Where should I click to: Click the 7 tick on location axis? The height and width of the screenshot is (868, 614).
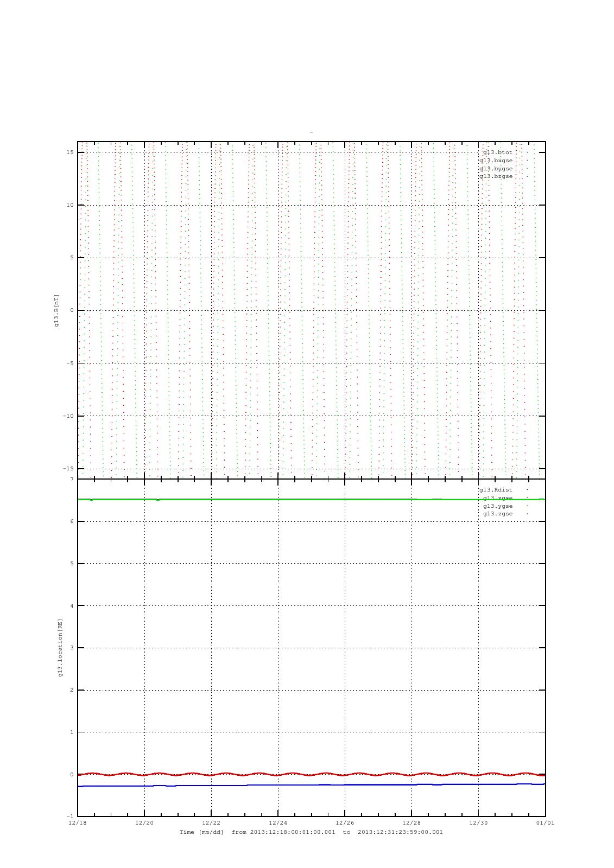coord(72,480)
